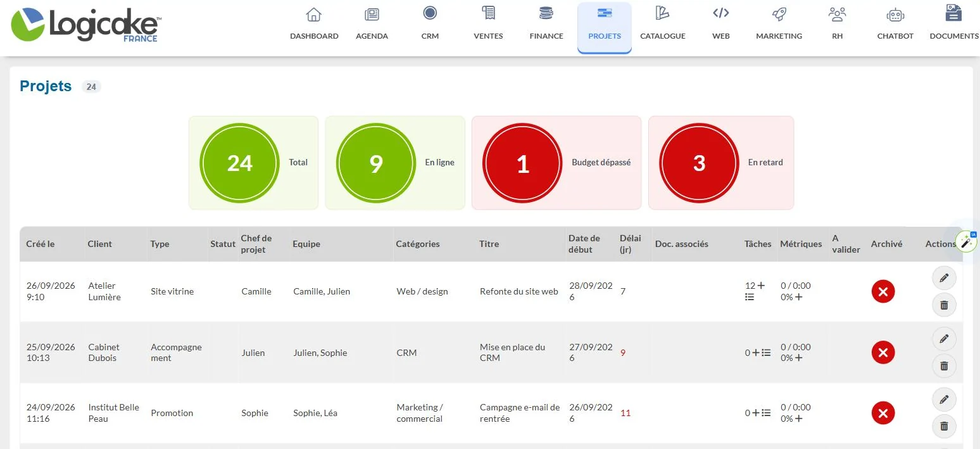980x449 pixels.
Task: Switch to the Ventes section
Action: (x=488, y=25)
